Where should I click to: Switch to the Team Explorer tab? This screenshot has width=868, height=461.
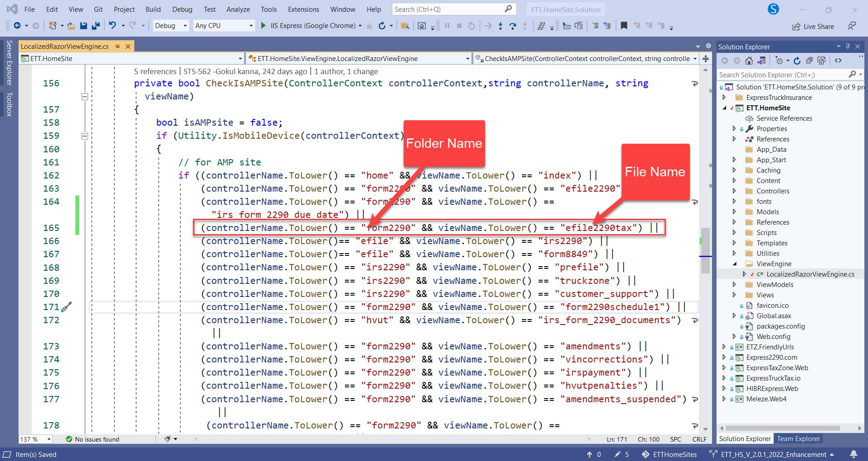pyautogui.click(x=798, y=438)
